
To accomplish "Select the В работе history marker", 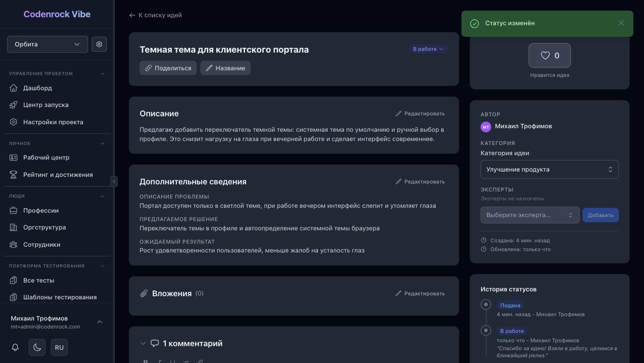I will (x=486, y=330).
